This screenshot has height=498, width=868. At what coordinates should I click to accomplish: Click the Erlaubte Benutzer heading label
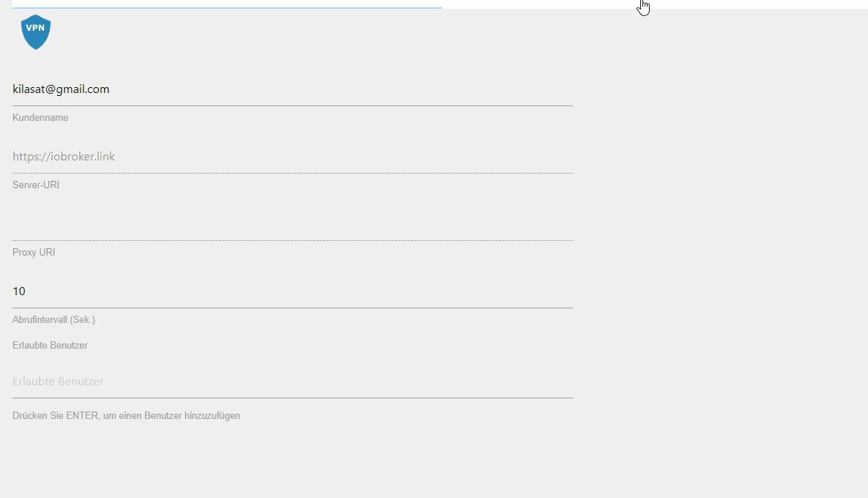click(50, 345)
